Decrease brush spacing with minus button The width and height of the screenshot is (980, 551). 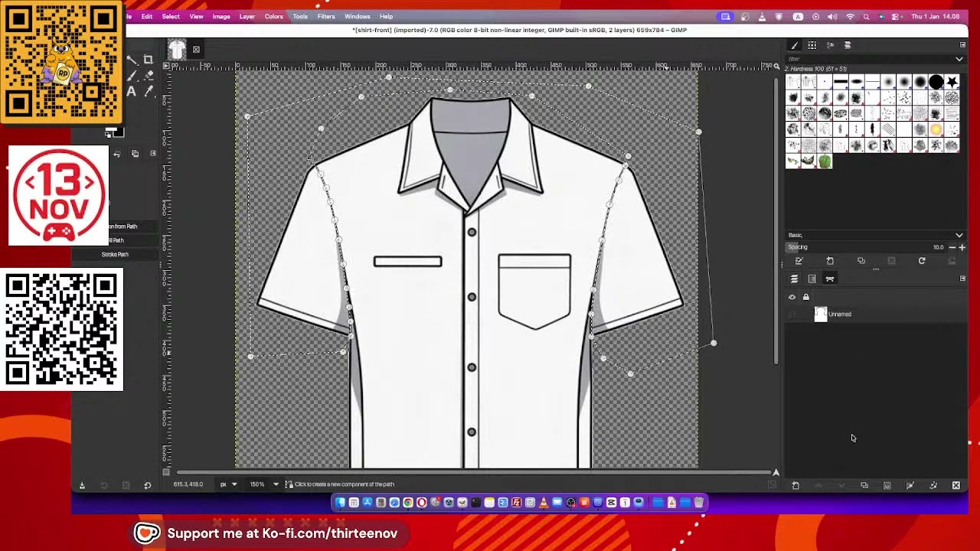click(x=952, y=247)
